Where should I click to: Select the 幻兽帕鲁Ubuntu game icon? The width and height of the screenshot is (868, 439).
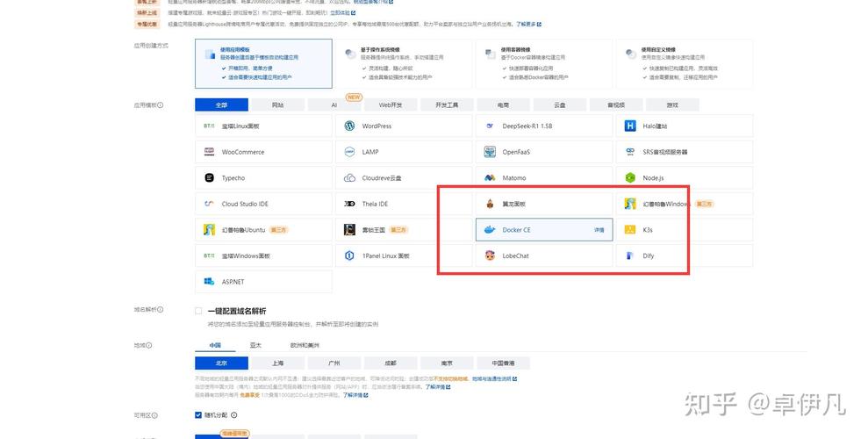(209, 230)
